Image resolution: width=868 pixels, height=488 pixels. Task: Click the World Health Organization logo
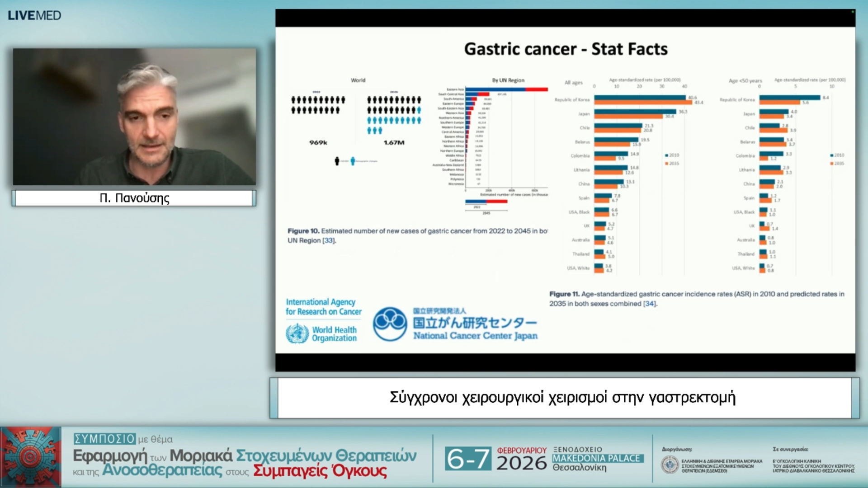pos(321,334)
